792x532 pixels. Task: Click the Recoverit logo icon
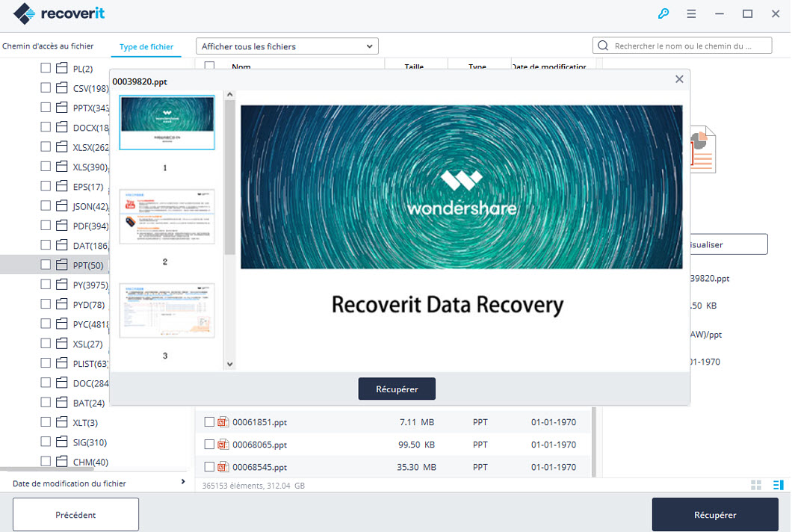coord(24,13)
